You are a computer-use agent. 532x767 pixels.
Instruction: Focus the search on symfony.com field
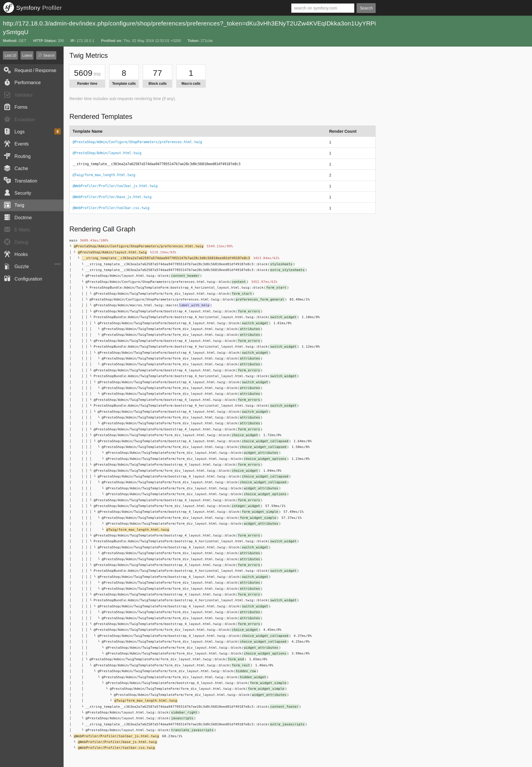tap(322, 8)
